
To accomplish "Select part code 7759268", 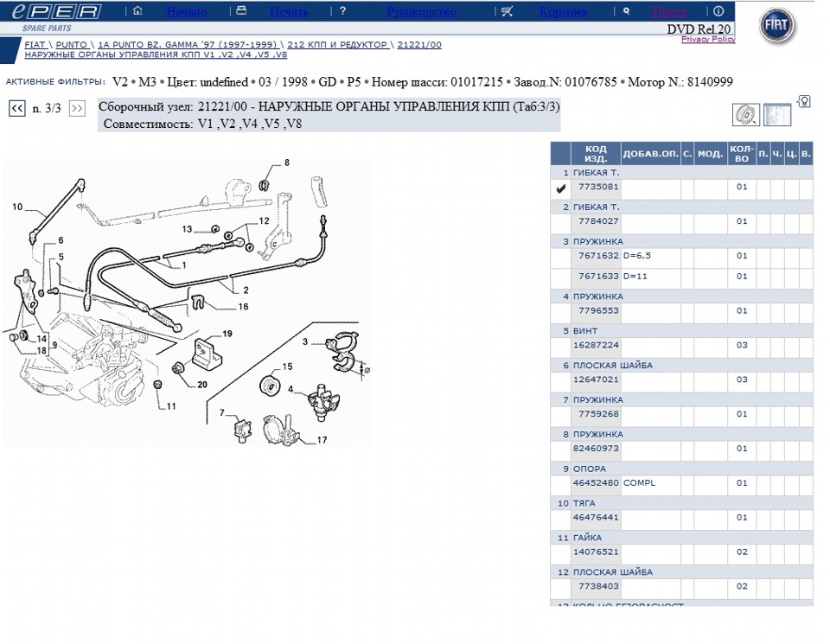I will pos(598,414).
